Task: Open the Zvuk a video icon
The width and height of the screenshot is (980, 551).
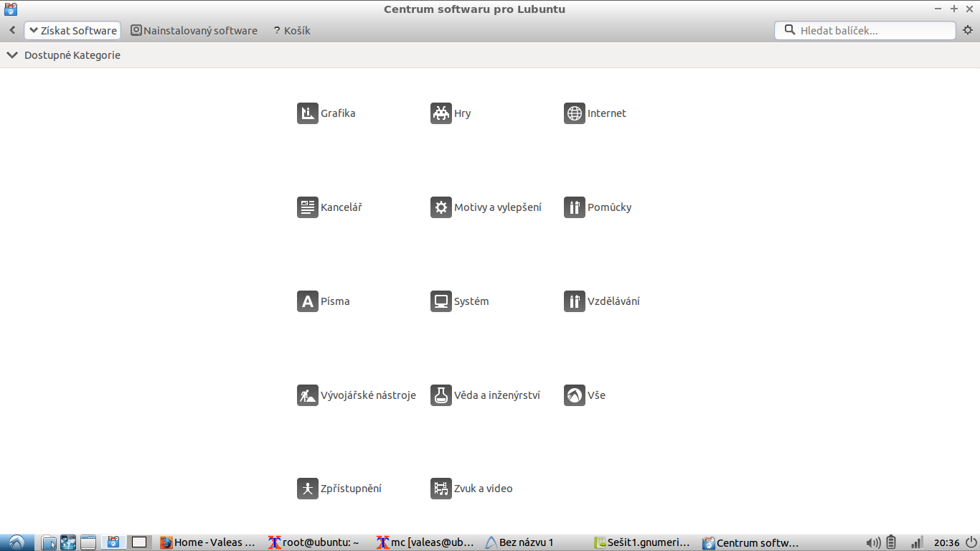Action: 441,489
